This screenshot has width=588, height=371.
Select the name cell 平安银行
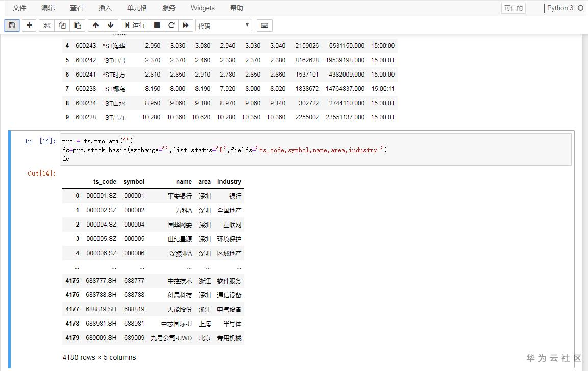point(180,196)
